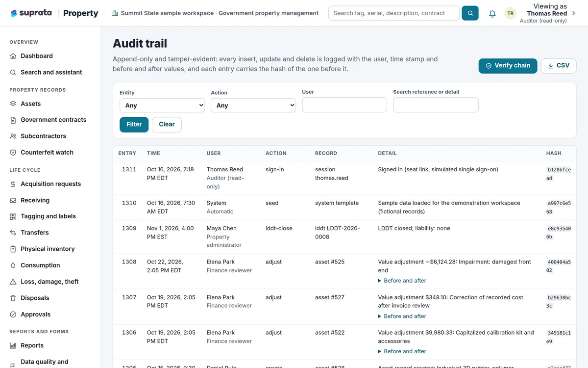Click time Oct 16, 2026, 7:30 AM EDT

coord(171,207)
